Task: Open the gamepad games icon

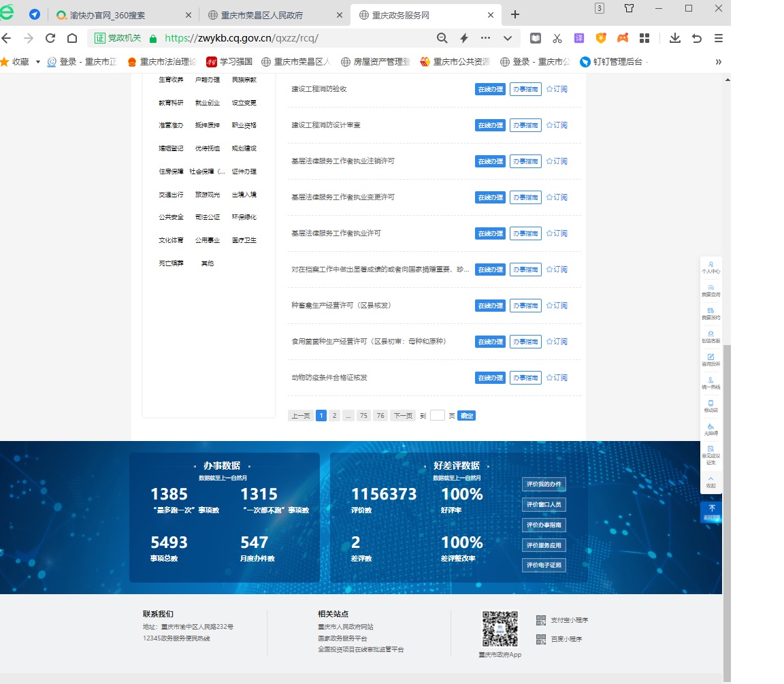Action: [x=623, y=38]
